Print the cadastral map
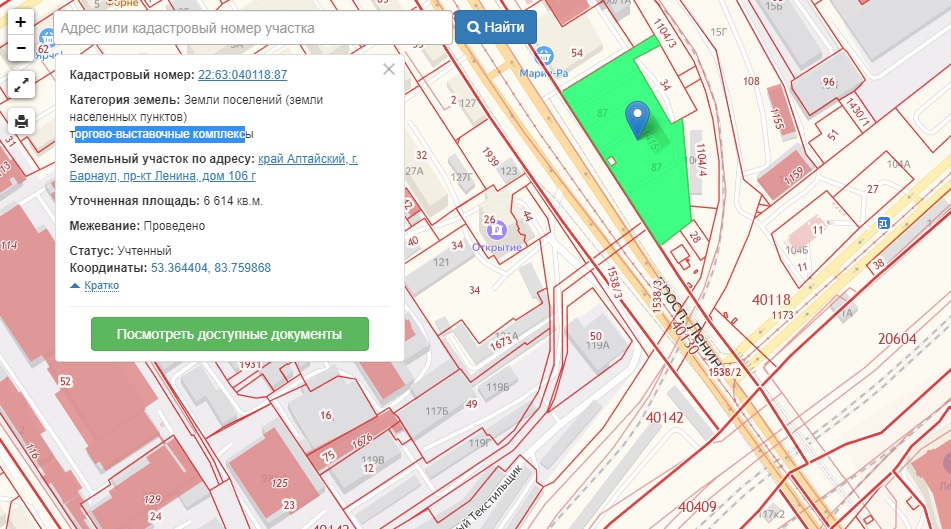 pos(21,122)
